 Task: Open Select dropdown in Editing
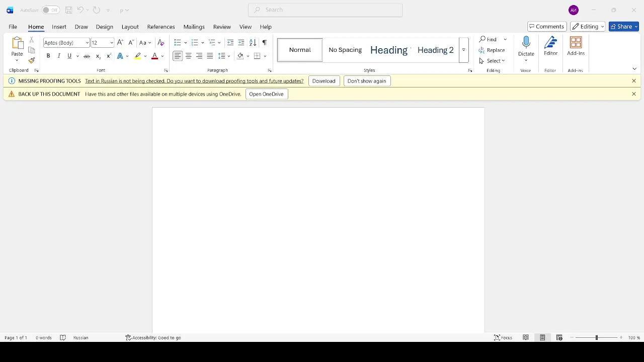(x=492, y=61)
